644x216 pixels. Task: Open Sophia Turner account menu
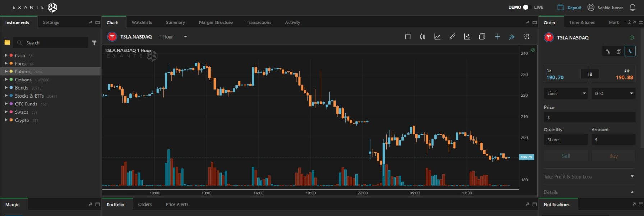click(610, 8)
